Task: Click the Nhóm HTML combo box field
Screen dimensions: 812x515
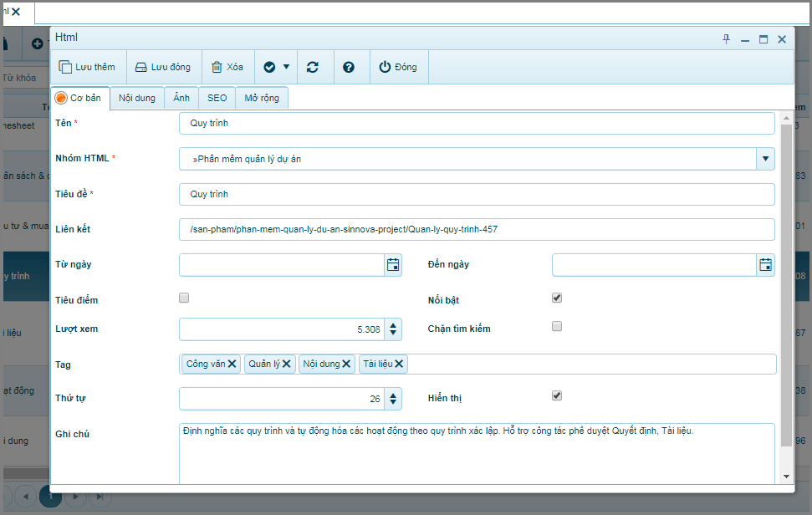Action: (467, 159)
